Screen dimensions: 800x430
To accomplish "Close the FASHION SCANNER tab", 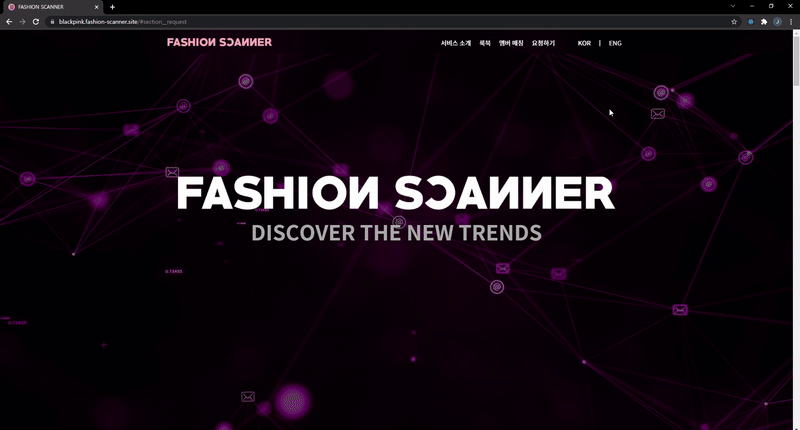I will click(x=96, y=7).
